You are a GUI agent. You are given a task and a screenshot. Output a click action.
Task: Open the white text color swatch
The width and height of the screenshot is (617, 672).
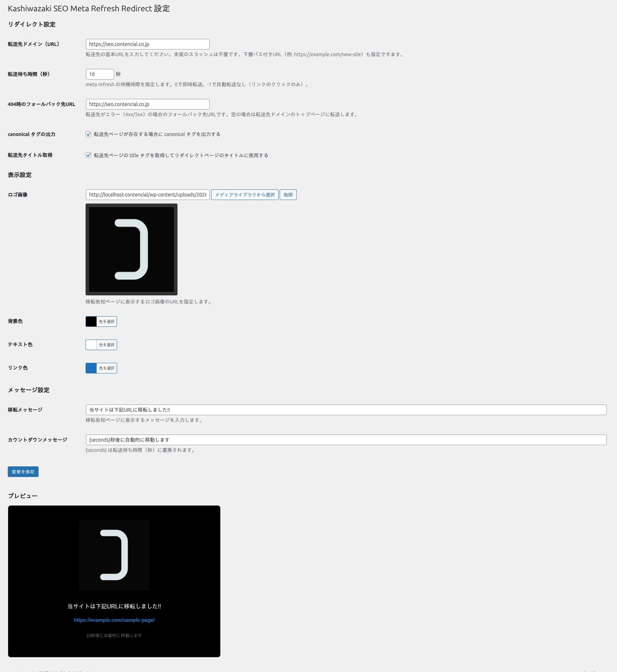(91, 345)
